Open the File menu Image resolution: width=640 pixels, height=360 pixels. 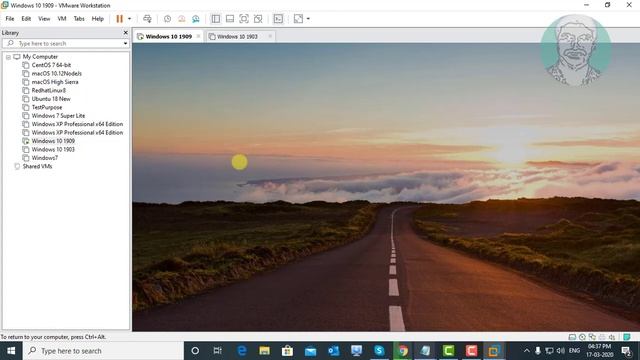click(10, 19)
